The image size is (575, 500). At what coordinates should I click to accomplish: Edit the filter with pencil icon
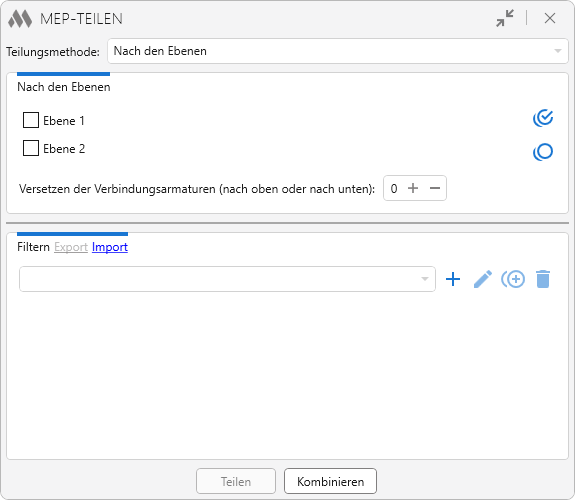click(483, 279)
